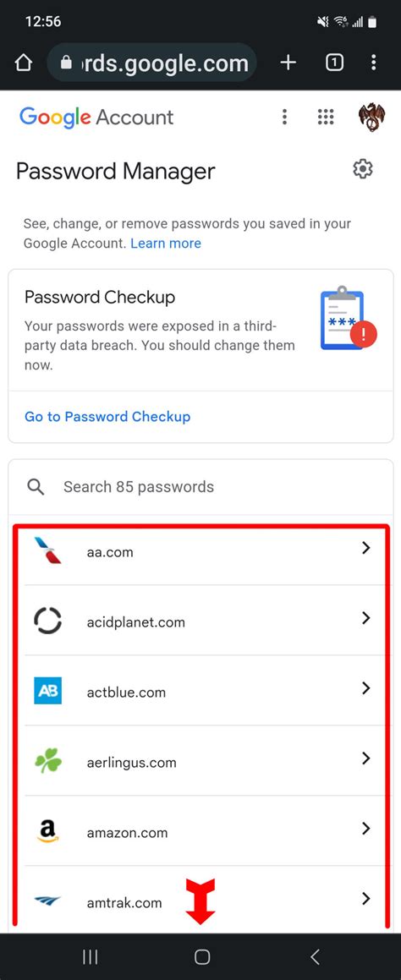Open Chrome's three-dot overflow menu

click(373, 63)
